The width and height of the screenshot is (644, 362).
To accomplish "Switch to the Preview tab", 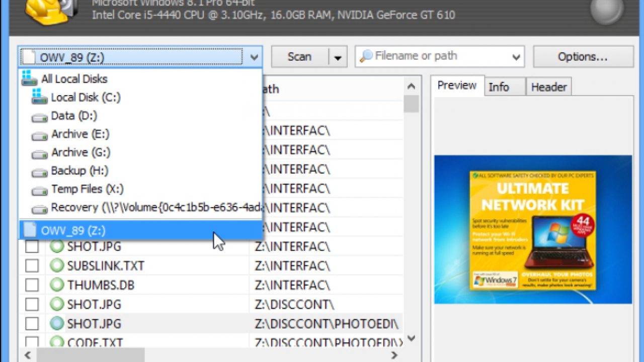I will coord(457,85).
